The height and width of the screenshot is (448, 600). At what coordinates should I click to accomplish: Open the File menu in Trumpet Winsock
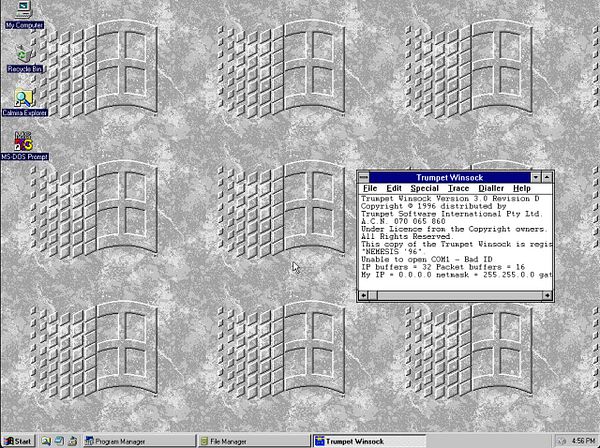[370, 188]
